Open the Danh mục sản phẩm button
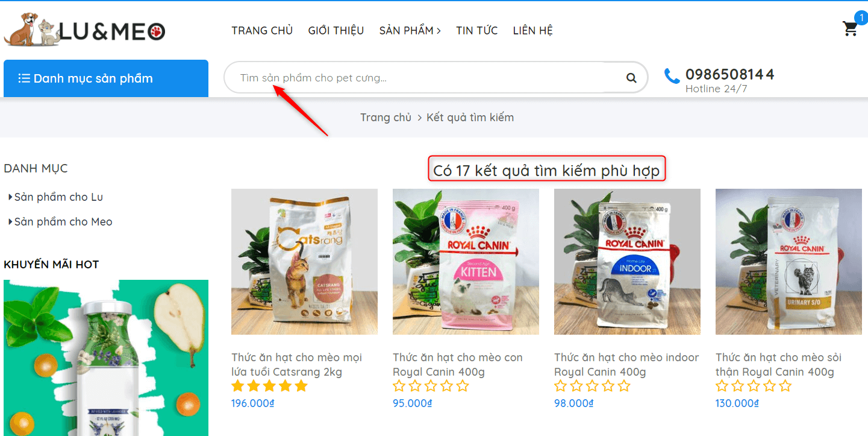868x436 pixels. 106,78
